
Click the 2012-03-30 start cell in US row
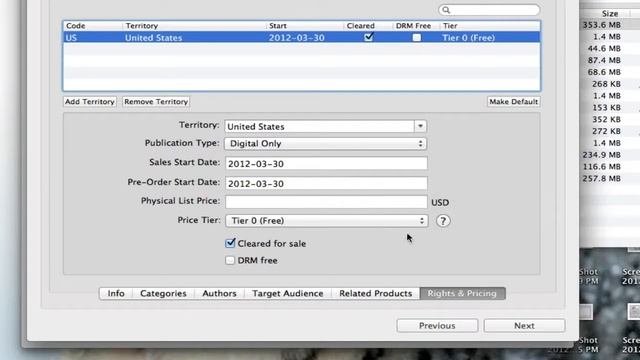click(x=297, y=38)
